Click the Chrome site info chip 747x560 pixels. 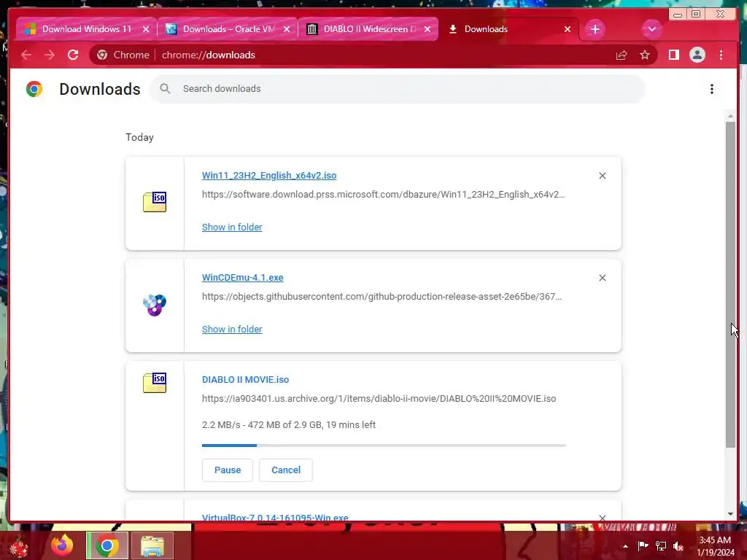(x=123, y=55)
